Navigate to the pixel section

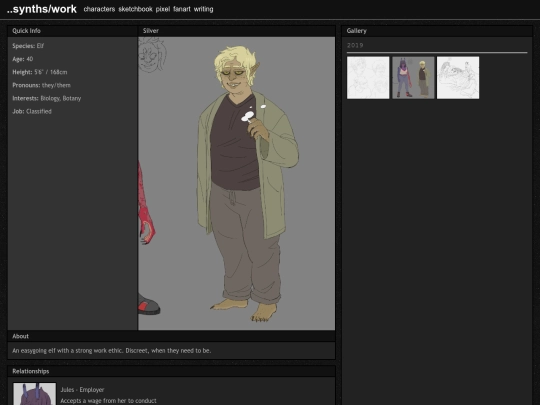tap(163, 9)
